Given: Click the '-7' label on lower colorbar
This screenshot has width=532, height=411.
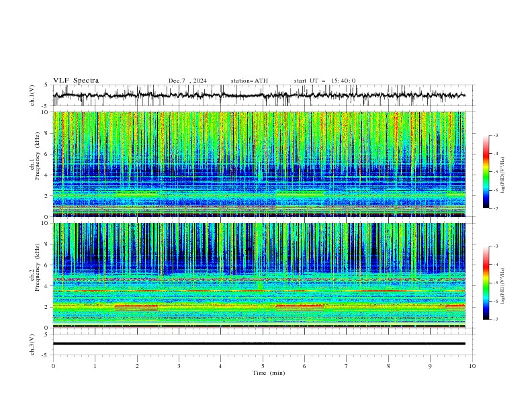Looking at the screenshot, I should (496, 320).
